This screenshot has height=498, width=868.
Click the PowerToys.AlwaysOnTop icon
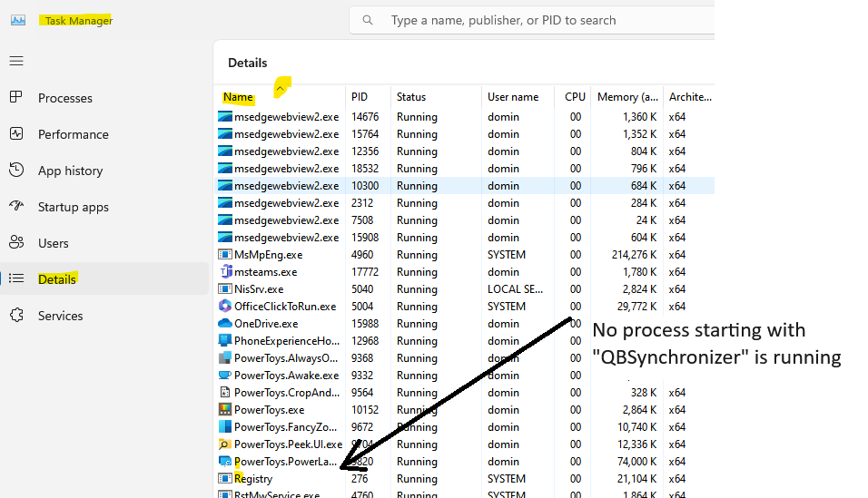coord(225,357)
